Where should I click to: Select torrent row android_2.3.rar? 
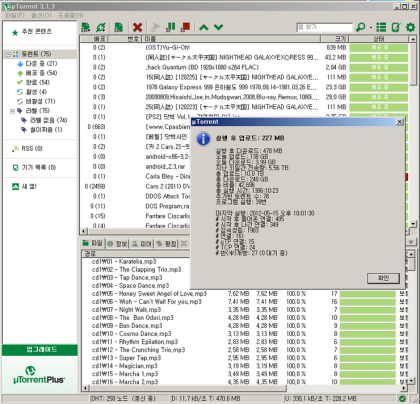click(x=135, y=167)
